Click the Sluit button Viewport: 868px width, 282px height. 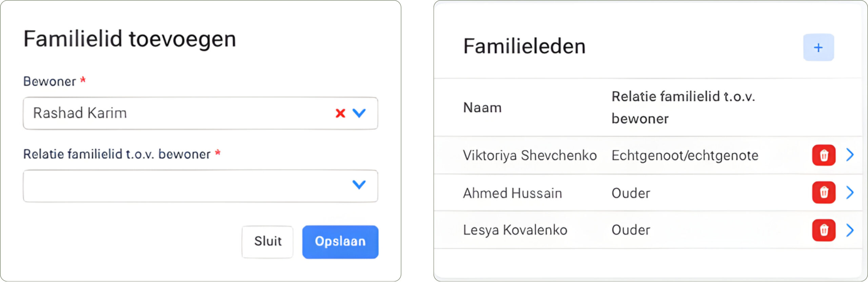click(267, 241)
